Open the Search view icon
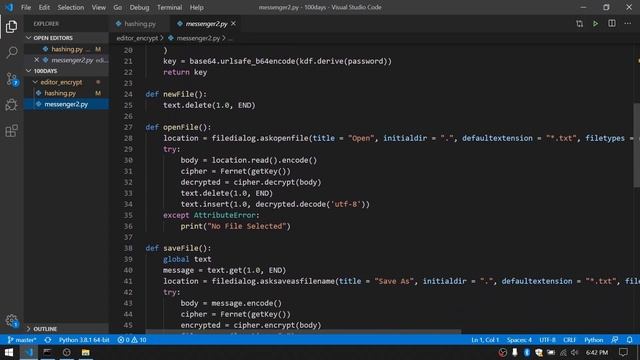Screen dimensions: 640x360 [11, 52]
